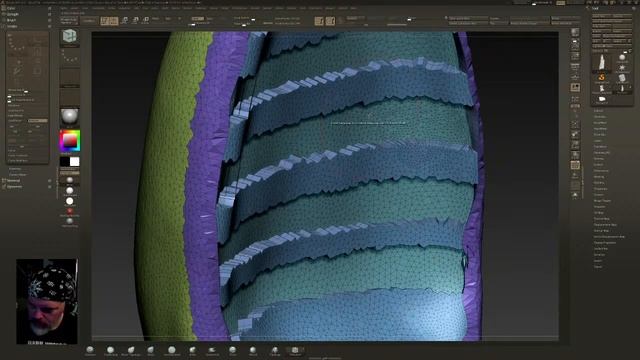The image size is (640, 360).
Task: Expand the Deformation section in Tool palette
Action: pyautogui.click(x=602, y=171)
